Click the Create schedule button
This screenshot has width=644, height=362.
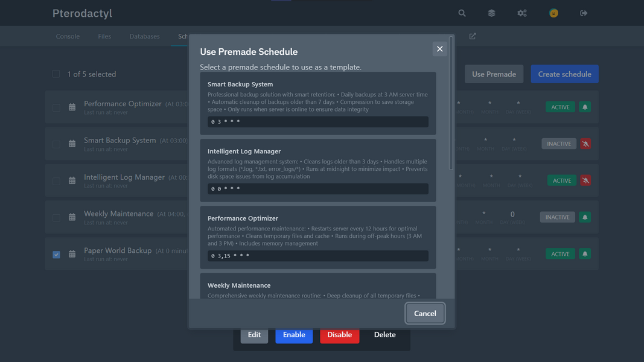564,74
